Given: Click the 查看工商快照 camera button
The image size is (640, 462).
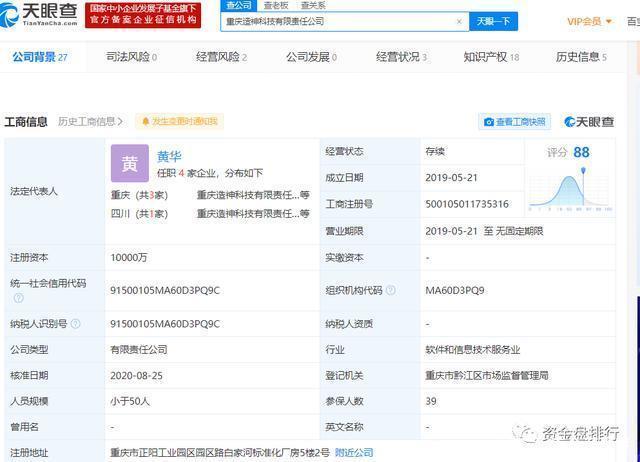Looking at the screenshot, I should [515, 122].
